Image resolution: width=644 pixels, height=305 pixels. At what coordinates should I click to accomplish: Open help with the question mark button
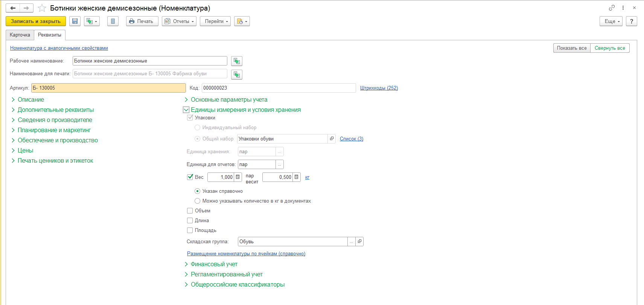pyautogui.click(x=632, y=21)
